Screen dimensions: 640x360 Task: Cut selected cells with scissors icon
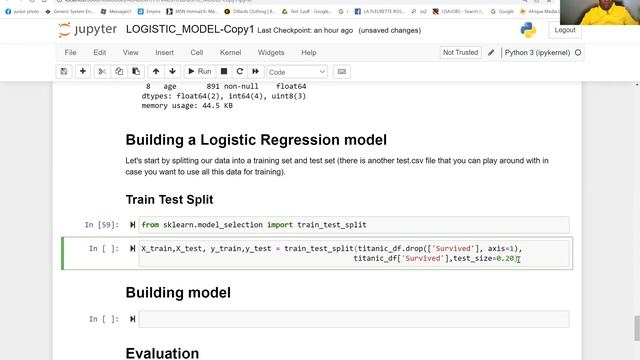pyautogui.click(x=102, y=71)
